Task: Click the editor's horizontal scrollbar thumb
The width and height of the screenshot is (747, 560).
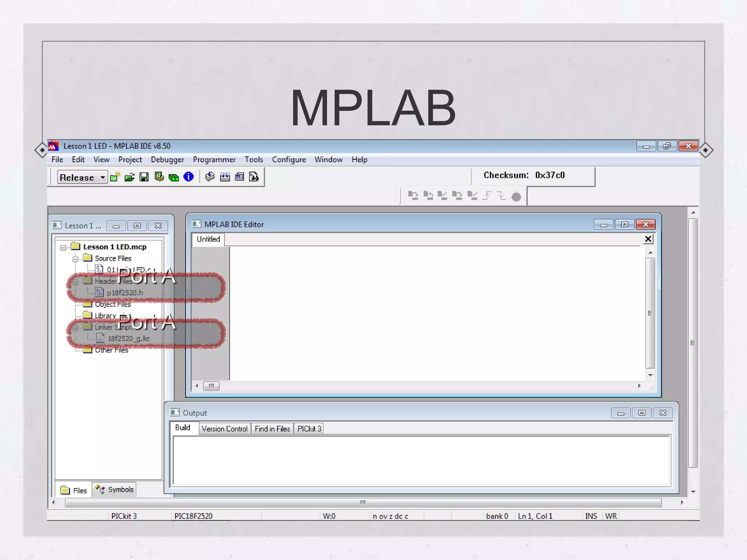Action: (211, 386)
